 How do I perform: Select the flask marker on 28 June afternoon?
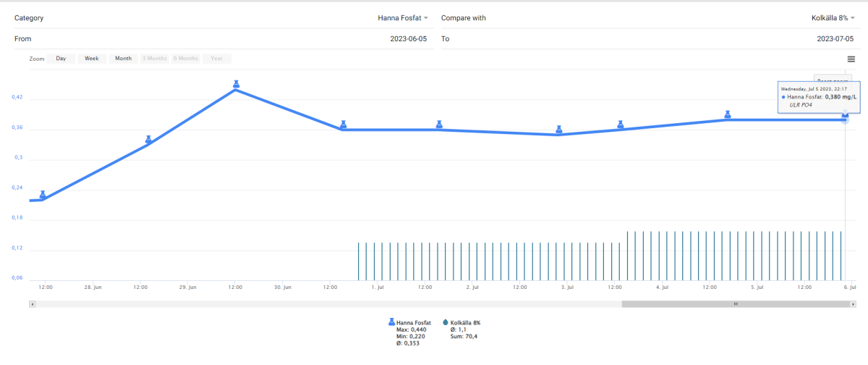(x=148, y=140)
